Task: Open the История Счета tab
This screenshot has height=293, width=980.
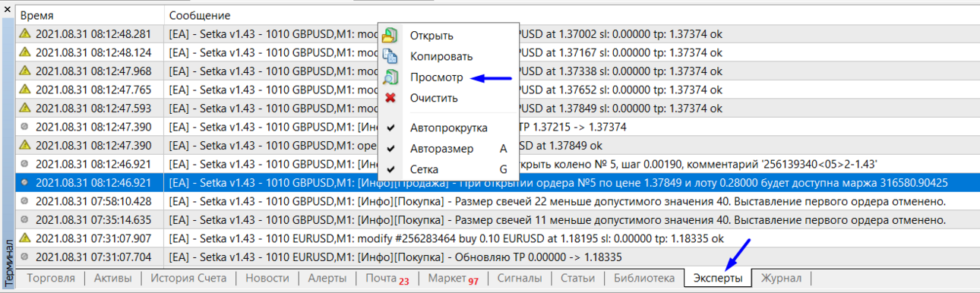Action: (x=188, y=278)
